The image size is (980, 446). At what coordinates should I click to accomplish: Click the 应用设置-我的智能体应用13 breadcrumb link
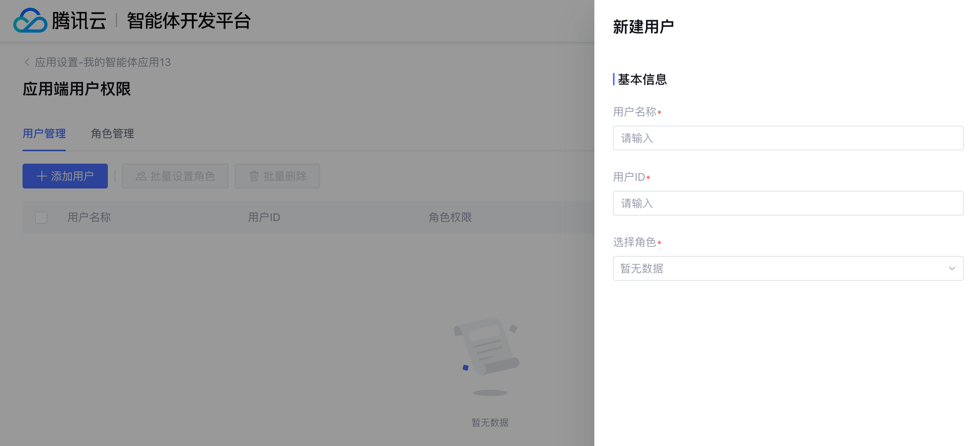click(x=103, y=62)
